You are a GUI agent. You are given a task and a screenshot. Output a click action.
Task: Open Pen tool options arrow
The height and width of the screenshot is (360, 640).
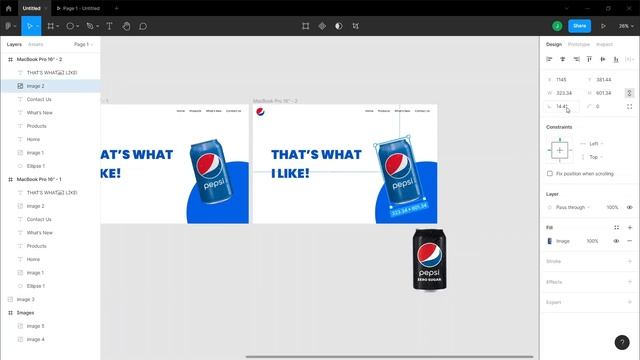coord(98,27)
